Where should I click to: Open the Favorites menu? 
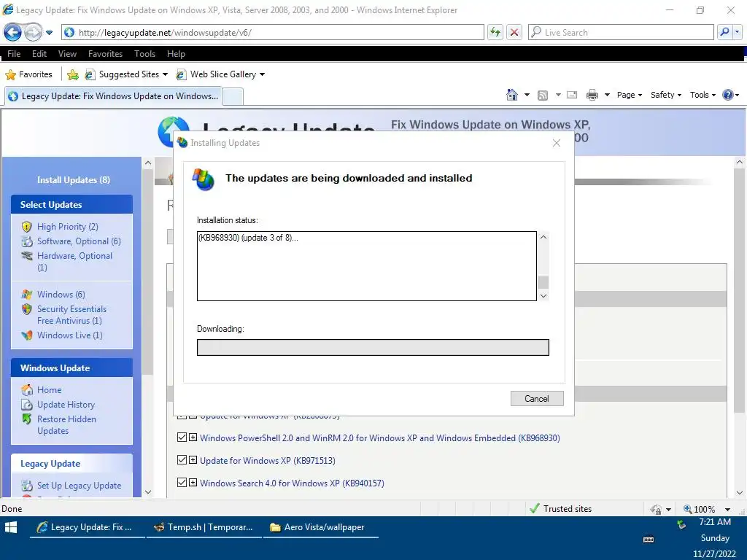[x=105, y=54]
